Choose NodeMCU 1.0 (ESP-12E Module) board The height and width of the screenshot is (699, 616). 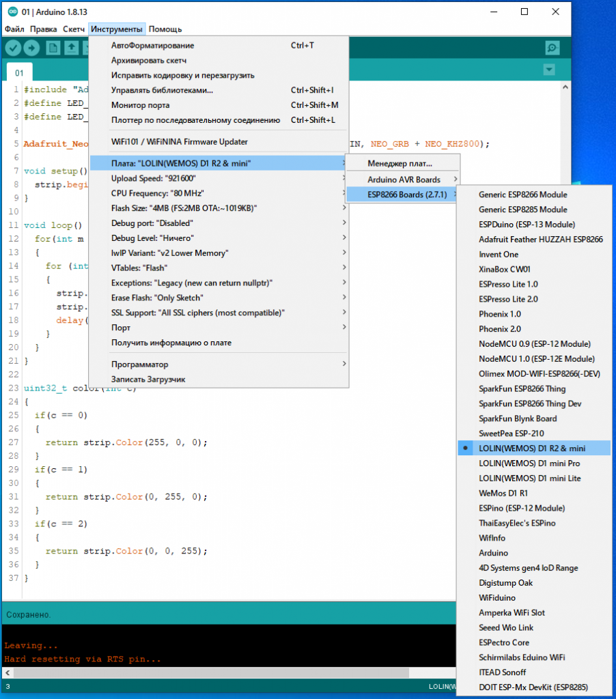536,359
